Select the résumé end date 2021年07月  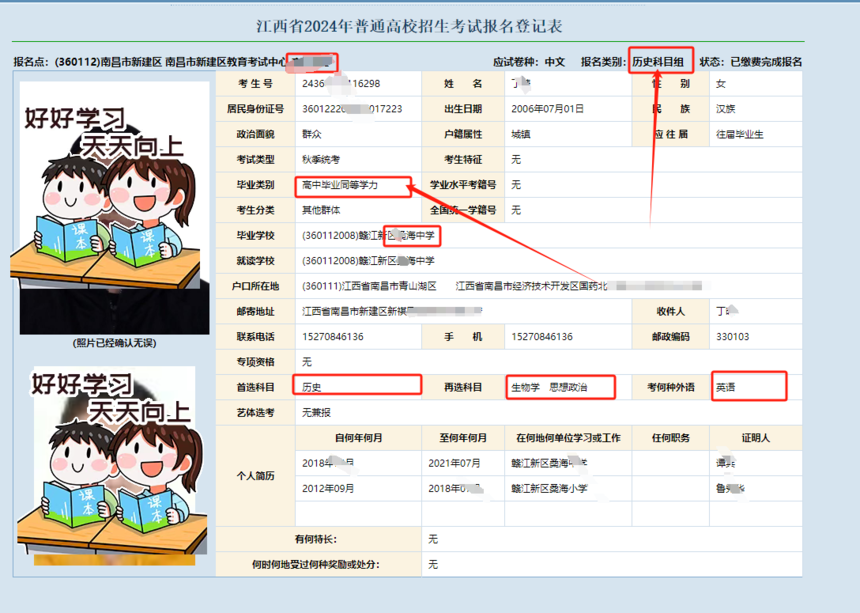[454, 463]
